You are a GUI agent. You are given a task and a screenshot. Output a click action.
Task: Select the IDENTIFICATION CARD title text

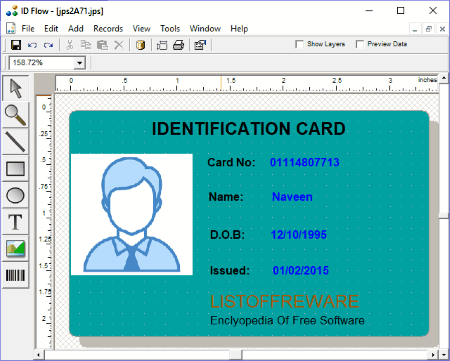[248, 129]
